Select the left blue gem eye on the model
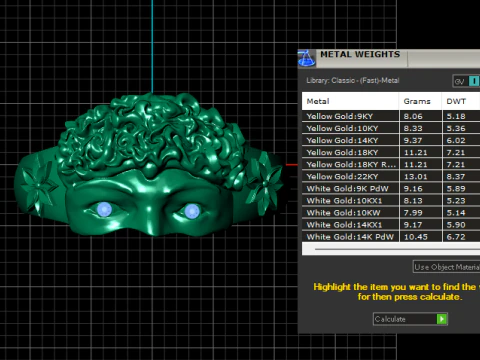The image size is (480, 360). pyautogui.click(x=104, y=210)
